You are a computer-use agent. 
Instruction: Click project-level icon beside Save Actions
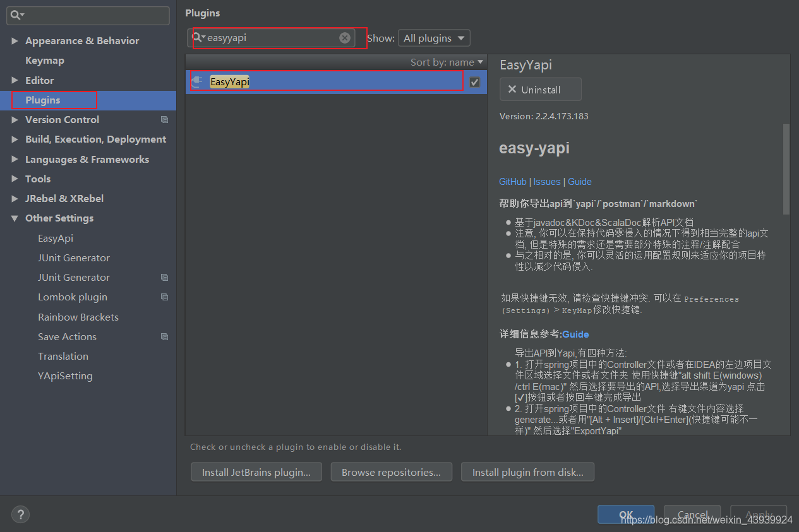(x=165, y=337)
